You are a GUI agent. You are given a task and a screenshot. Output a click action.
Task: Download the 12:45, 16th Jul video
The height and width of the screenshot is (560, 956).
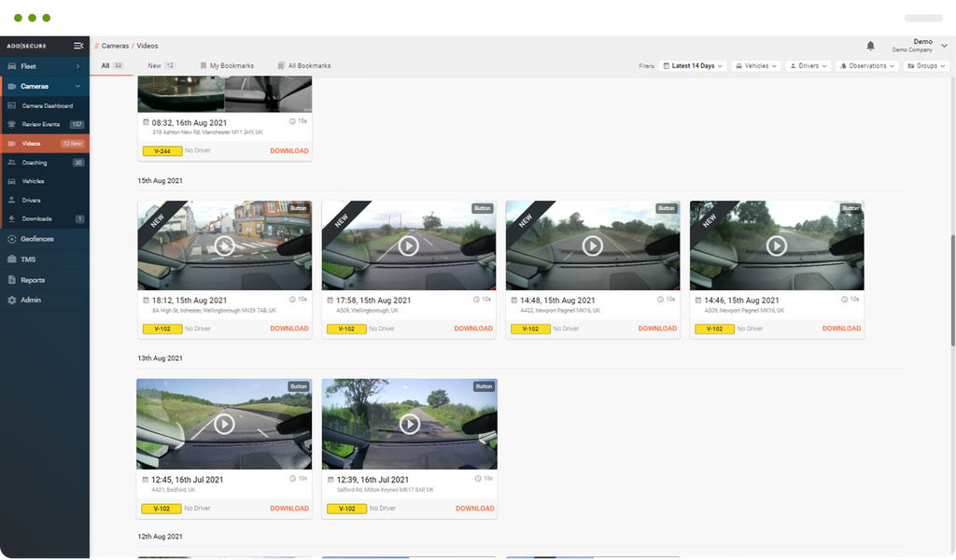(289, 509)
